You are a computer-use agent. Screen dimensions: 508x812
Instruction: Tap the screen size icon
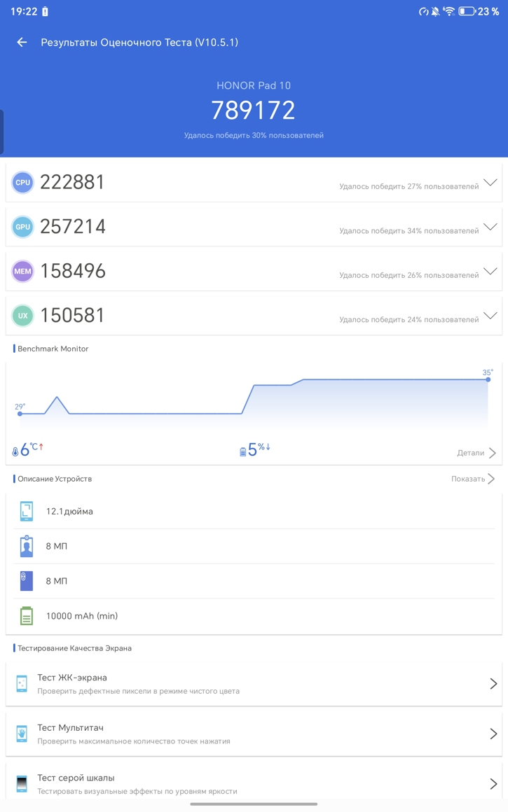pyautogui.click(x=27, y=511)
